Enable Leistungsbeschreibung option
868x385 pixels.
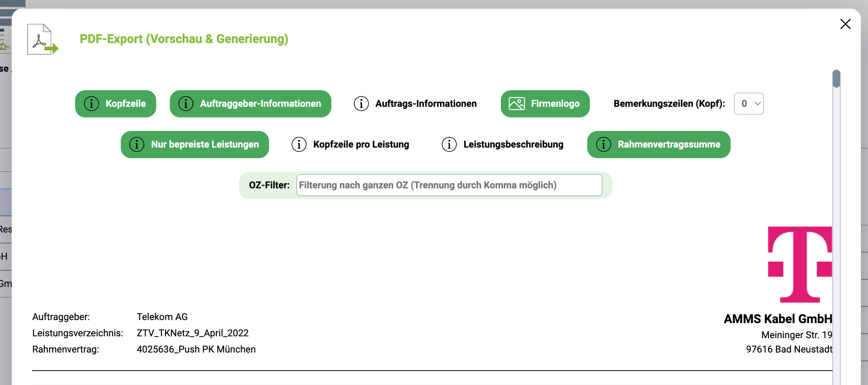[513, 145]
